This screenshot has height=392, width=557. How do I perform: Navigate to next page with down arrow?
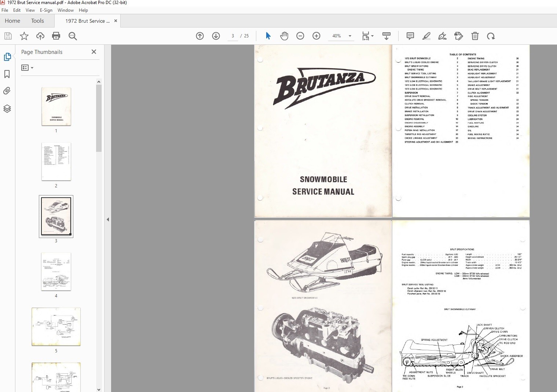click(216, 36)
